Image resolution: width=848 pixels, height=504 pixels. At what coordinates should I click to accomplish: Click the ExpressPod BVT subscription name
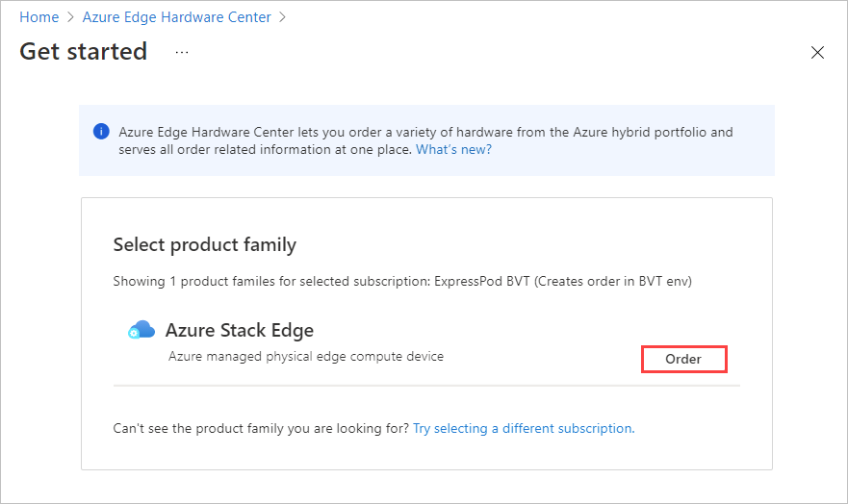pyautogui.click(x=569, y=282)
